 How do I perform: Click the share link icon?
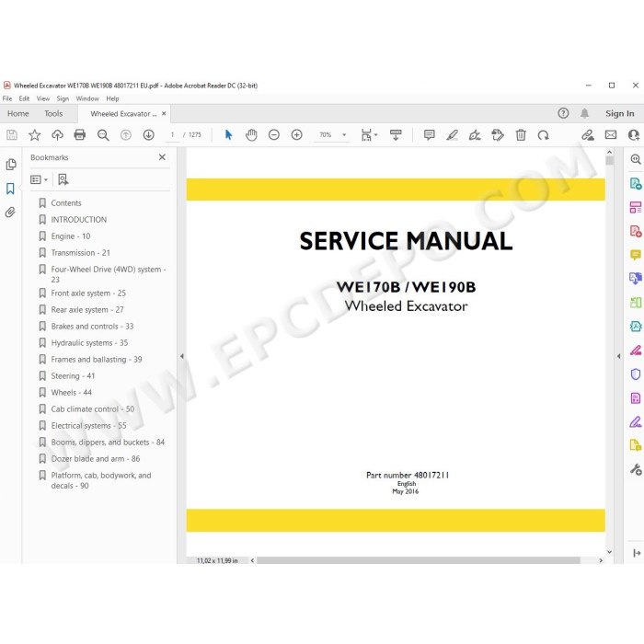pyautogui.click(x=588, y=134)
